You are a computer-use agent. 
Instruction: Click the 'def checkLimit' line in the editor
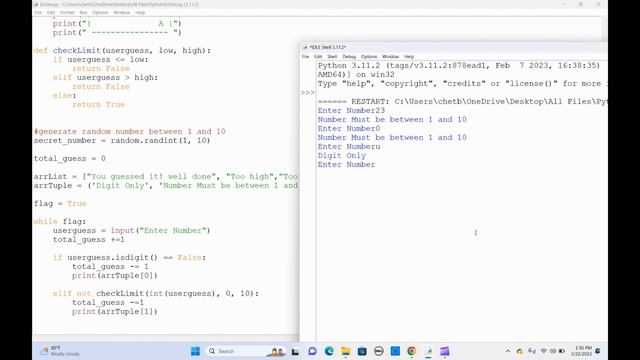tap(122, 51)
